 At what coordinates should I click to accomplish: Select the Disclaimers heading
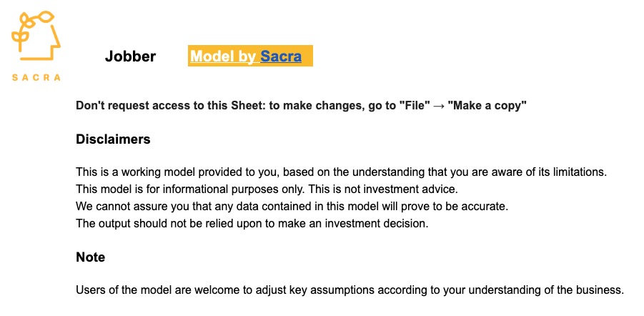tap(113, 139)
